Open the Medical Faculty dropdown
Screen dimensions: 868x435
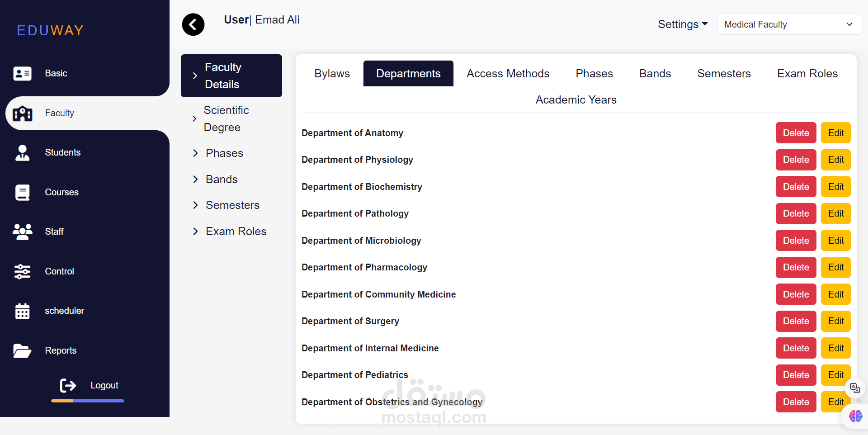click(788, 24)
